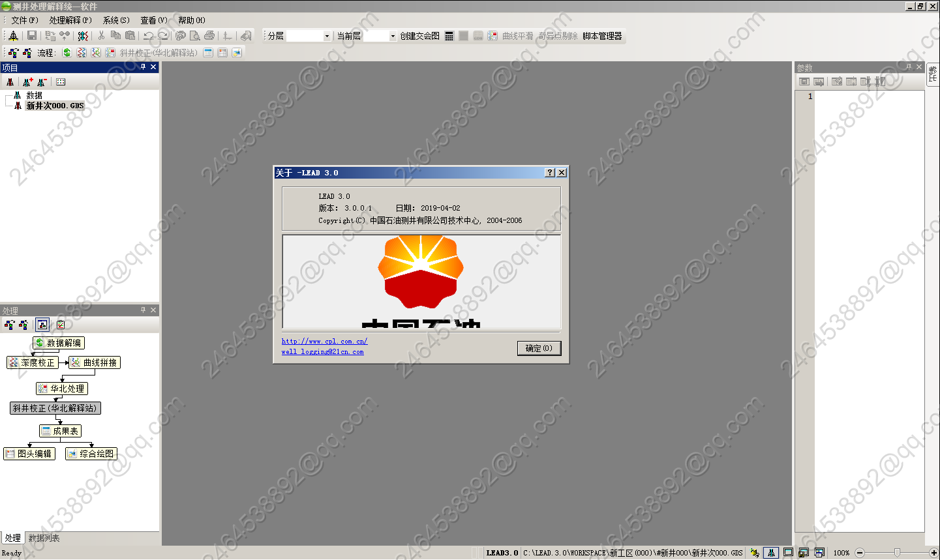Screen dimensions: 940x560
Task: Close the About LEAD 3.0 dialog
Action: tap(562, 173)
